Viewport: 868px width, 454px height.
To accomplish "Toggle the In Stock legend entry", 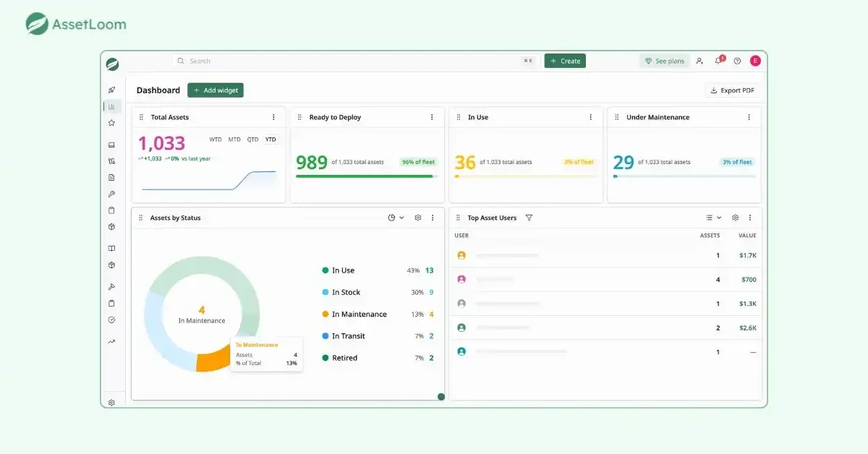I will point(378,292).
